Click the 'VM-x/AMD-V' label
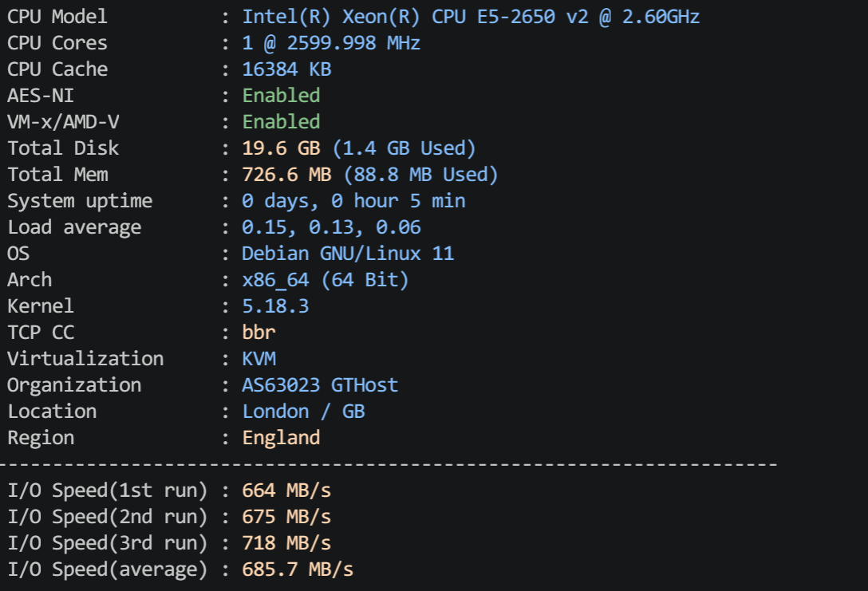 [63, 122]
